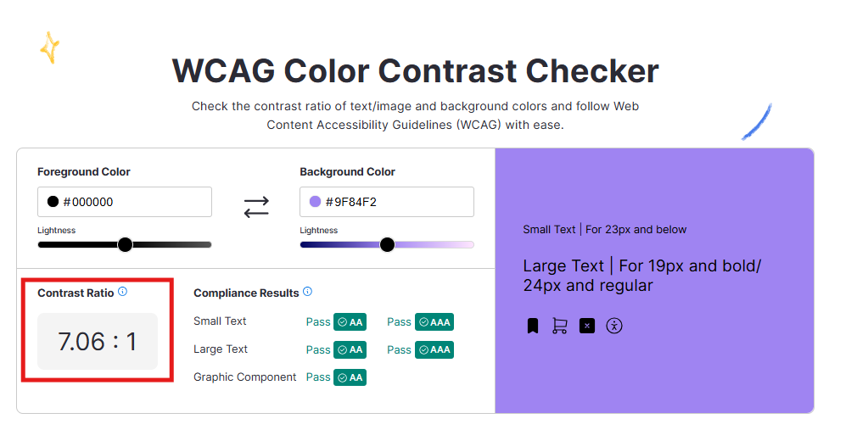This screenshot has height=441, width=868.
Task: Click the bookmark icon in the preview
Action: tap(533, 326)
